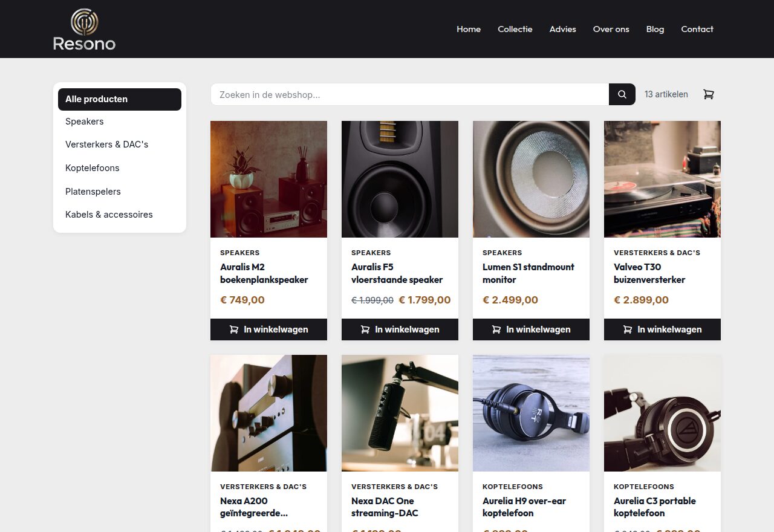Open the Aurelia C3 headphone image
Screen dimensions: 774x532
point(662,413)
